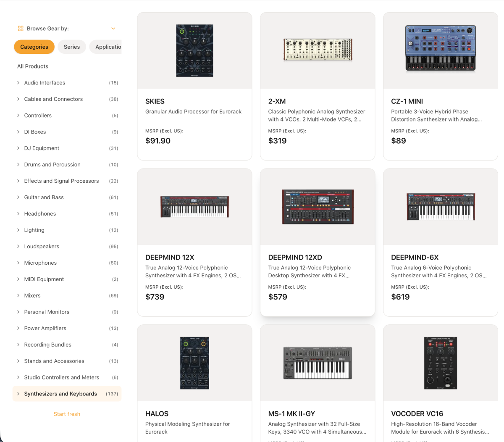Open the SKIES Eurorack module image
Viewport: 504px width, 442px height.
pos(194,50)
